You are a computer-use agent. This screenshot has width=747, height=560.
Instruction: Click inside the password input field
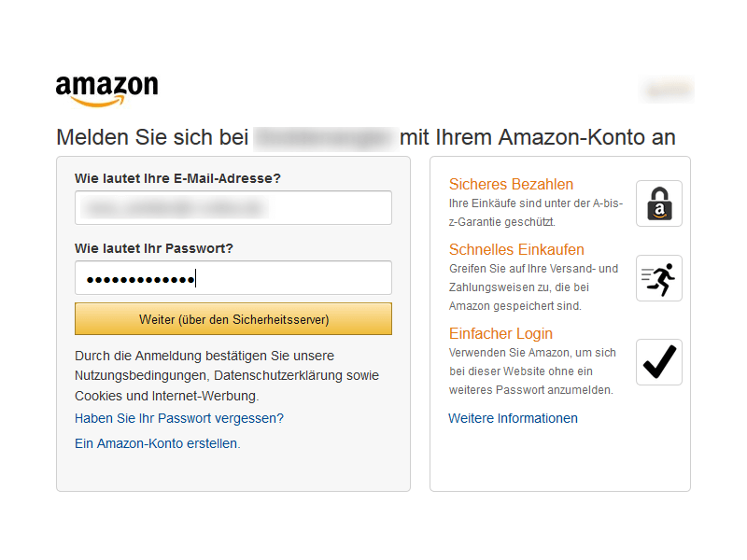pos(233,277)
